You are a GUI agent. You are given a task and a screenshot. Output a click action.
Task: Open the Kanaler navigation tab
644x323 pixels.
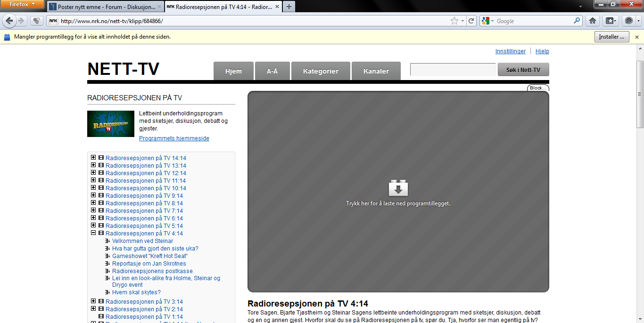[x=376, y=71]
